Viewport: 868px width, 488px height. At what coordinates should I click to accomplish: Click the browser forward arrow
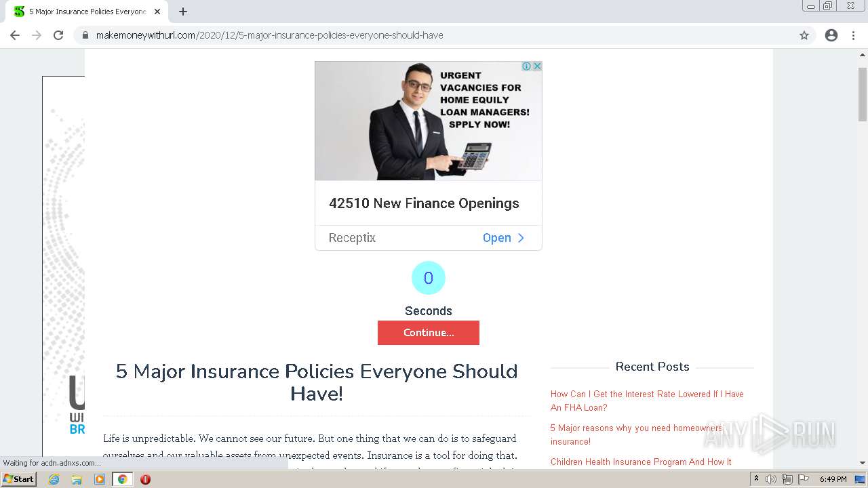[37, 35]
